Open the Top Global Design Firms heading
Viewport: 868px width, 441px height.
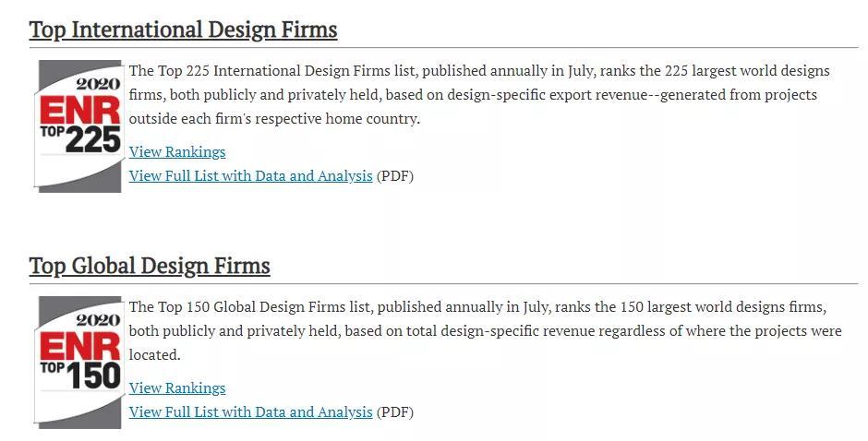150,266
